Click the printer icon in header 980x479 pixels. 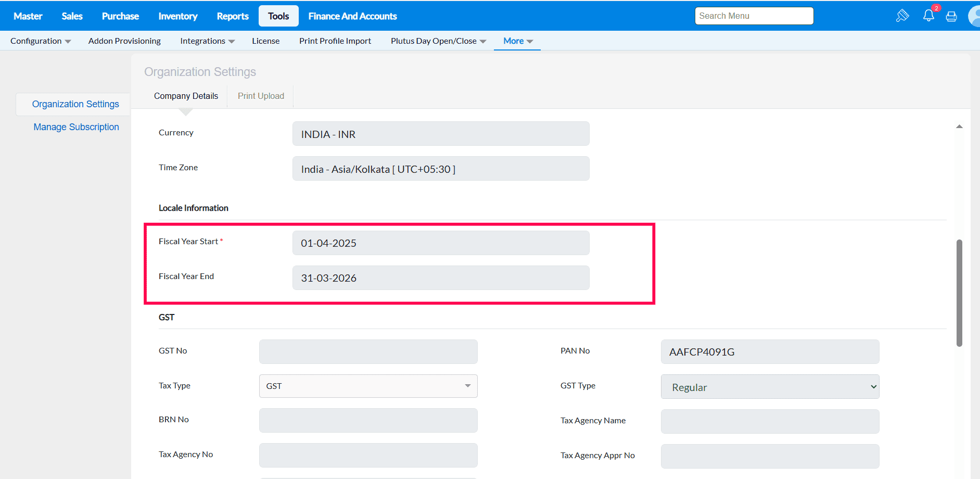coord(951,16)
